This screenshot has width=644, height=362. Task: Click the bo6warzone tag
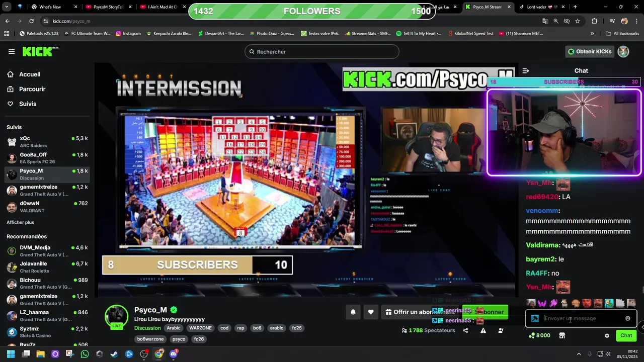pyautogui.click(x=150, y=339)
